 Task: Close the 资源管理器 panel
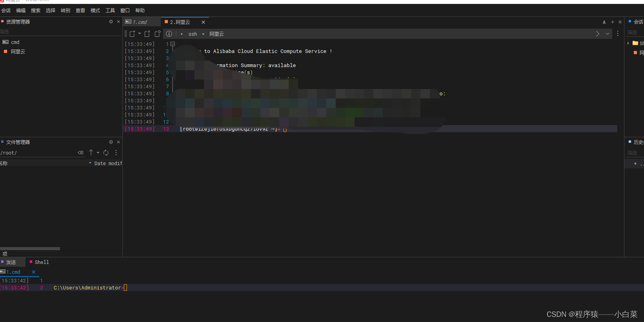(118, 22)
